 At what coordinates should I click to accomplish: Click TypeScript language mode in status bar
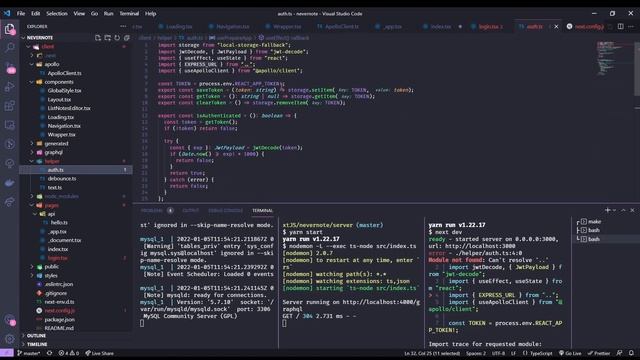(538, 353)
